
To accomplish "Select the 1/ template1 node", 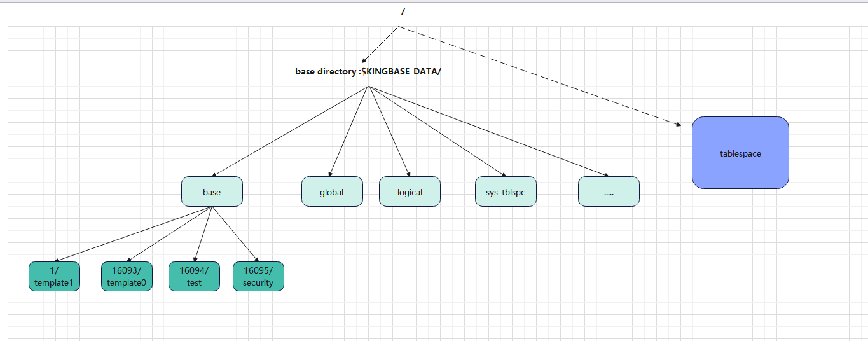I will 54,276.
